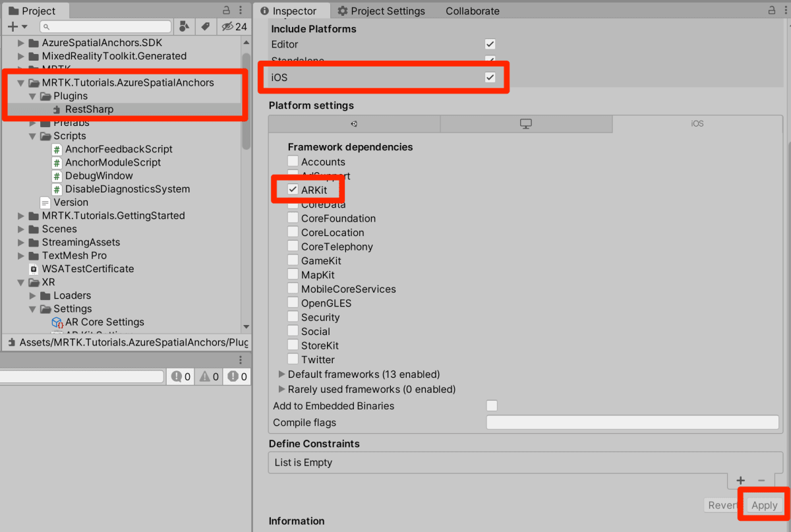Toggle the Editor include platform checkbox

490,44
